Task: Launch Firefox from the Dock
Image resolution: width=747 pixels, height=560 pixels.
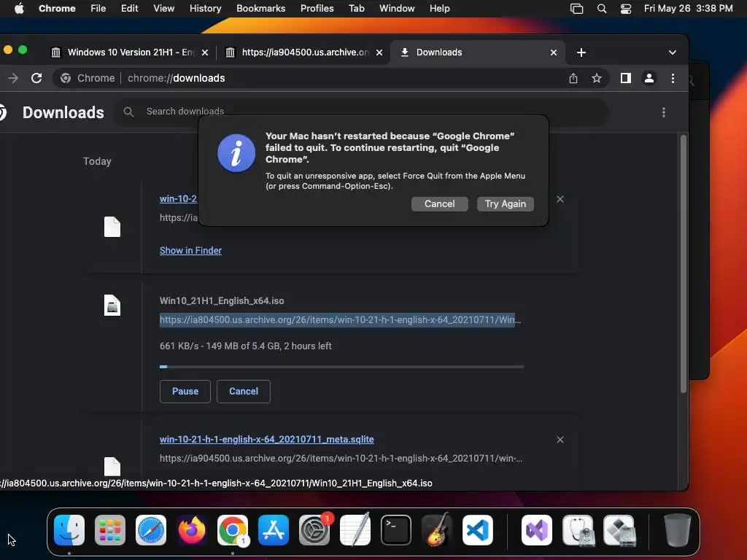Action: pyautogui.click(x=192, y=530)
